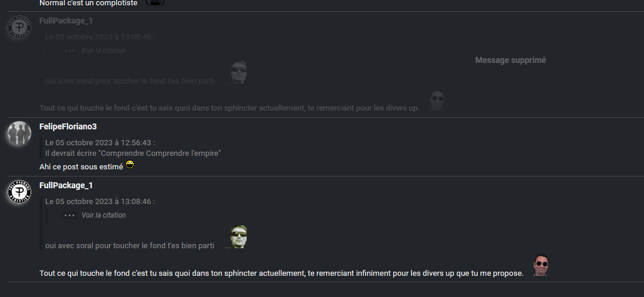Click the red-faced sunglasses sticker ending the last message
This screenshot has width=644, height=297.
tap(541, 265)
